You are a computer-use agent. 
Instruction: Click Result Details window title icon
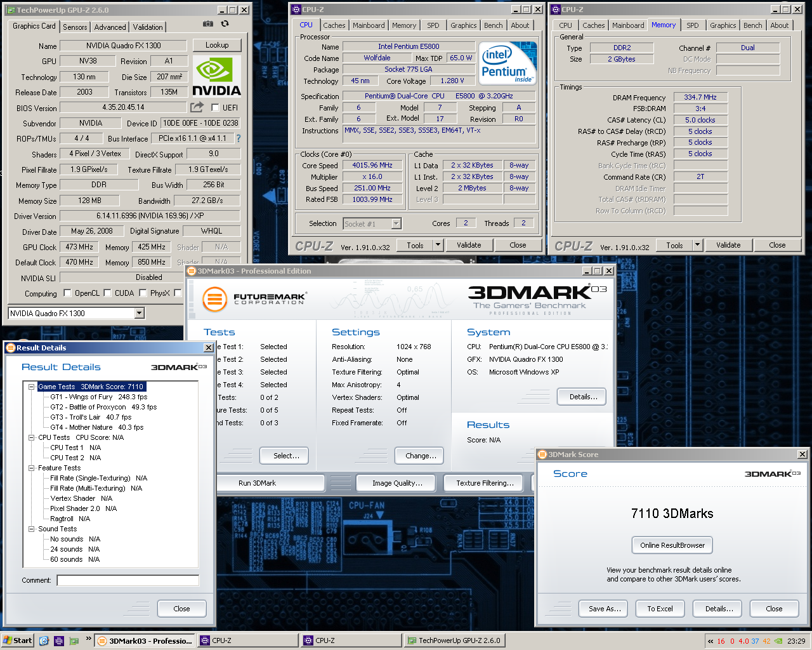pyautogui.click(x=10, y=348)
